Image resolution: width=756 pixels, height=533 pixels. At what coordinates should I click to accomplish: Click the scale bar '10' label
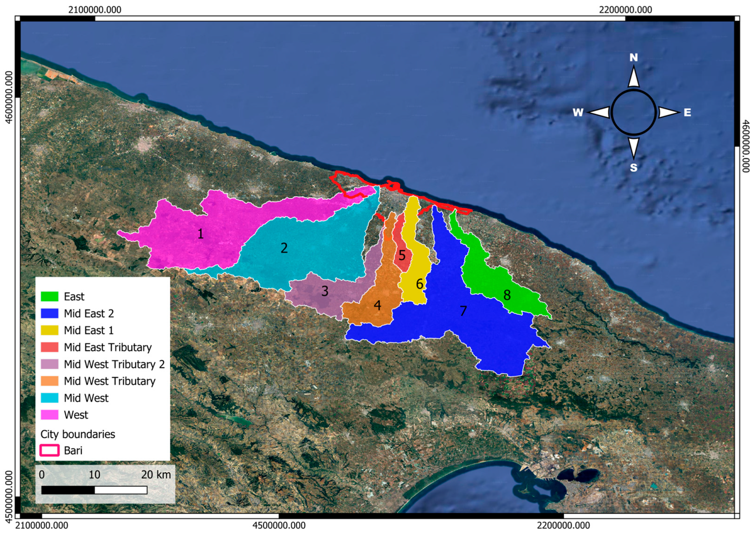tap(94, 474)
